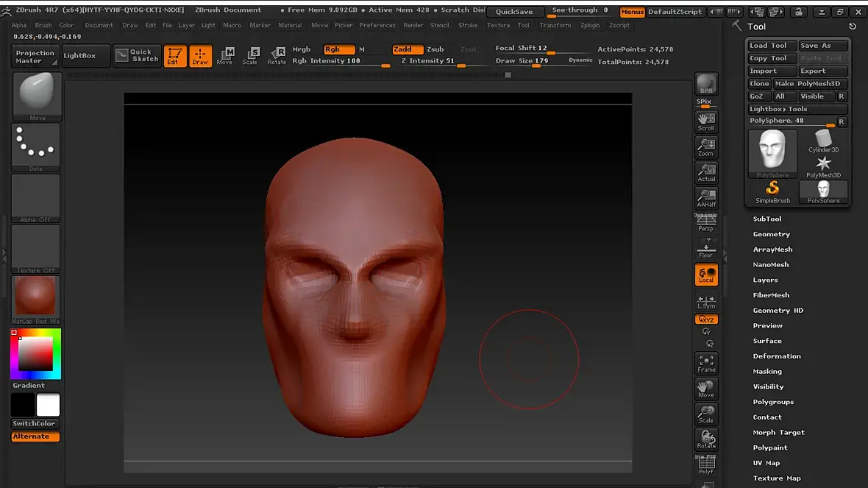
Task: Enable the Floor grid toggle
Action: [706, 249]
